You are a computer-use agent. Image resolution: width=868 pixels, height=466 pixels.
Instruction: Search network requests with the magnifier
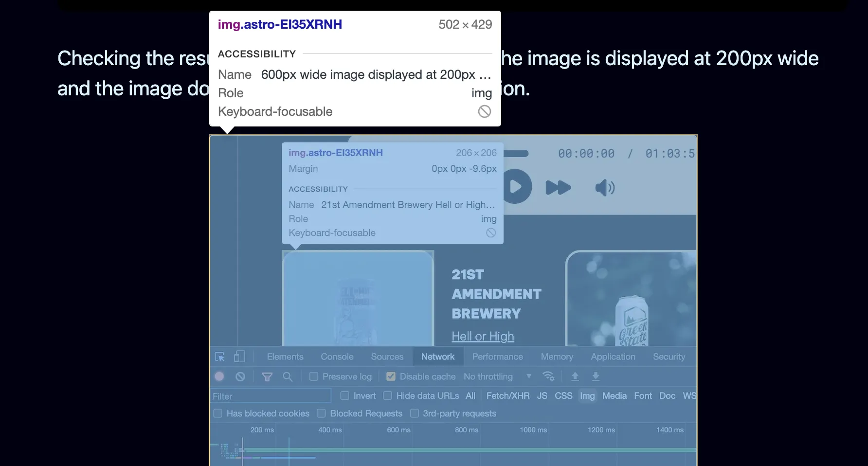(288, 376)
